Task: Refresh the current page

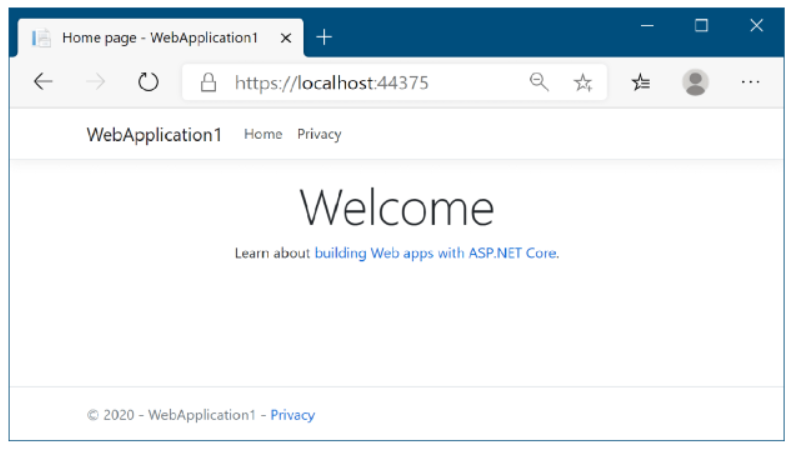Action: (148, 83)
